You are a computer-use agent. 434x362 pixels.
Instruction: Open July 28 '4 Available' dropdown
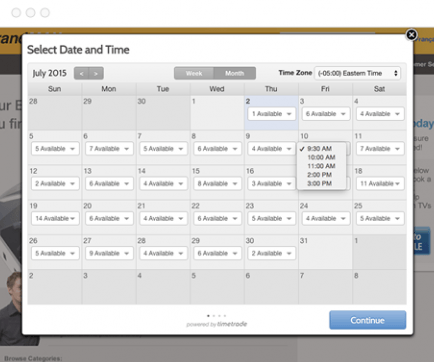point(163,253)
